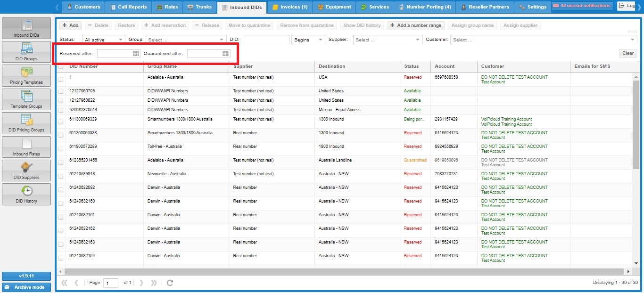Viewport: 644px width, 293px height.
Task: Open the DID Suppliers section
Action: coord(26,171)
